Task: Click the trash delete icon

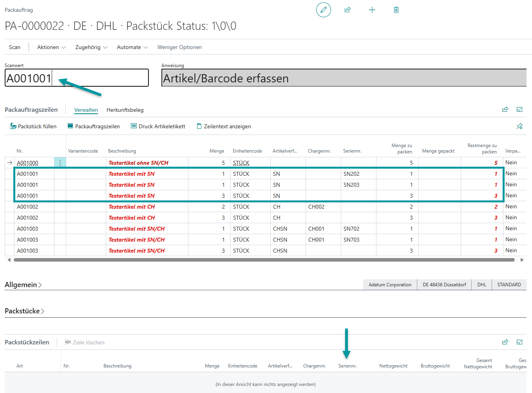Action: pyautogui.click(x=396, y=10)
